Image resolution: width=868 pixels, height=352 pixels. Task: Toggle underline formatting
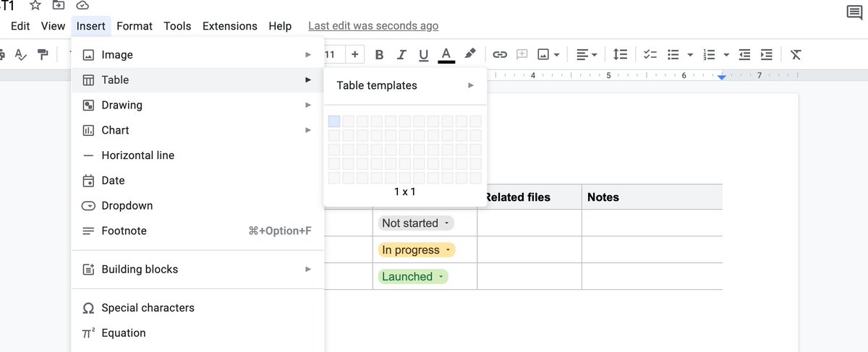point(424,54)
